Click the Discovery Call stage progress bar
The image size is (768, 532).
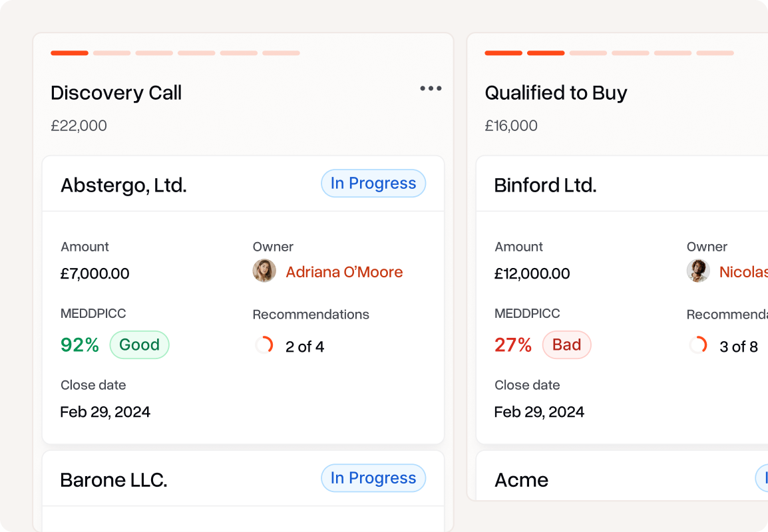click(x=175, y=53)
